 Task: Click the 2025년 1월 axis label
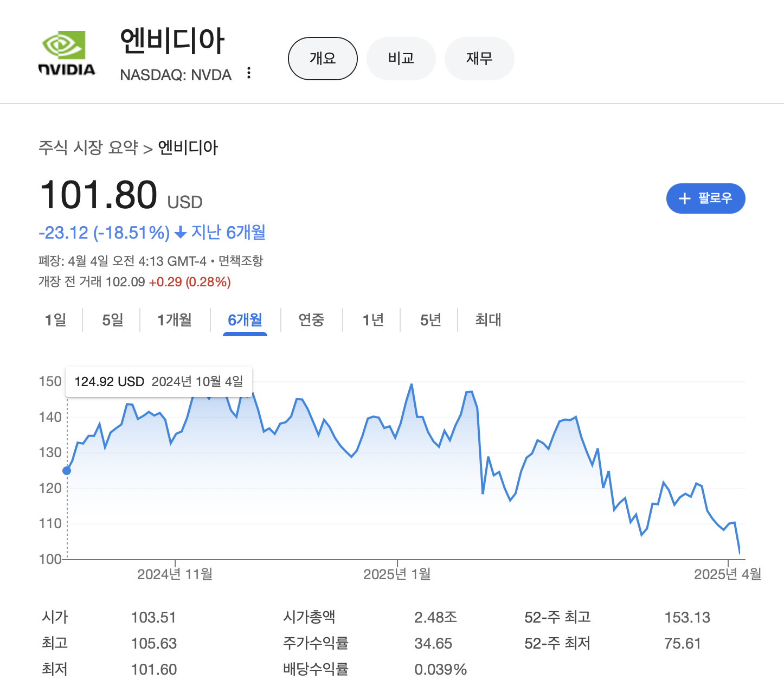pos(397,574)
